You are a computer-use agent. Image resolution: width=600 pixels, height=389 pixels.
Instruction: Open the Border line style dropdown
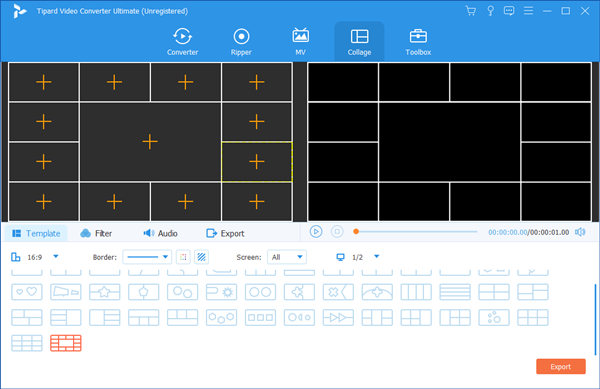[x=147, y=257]
